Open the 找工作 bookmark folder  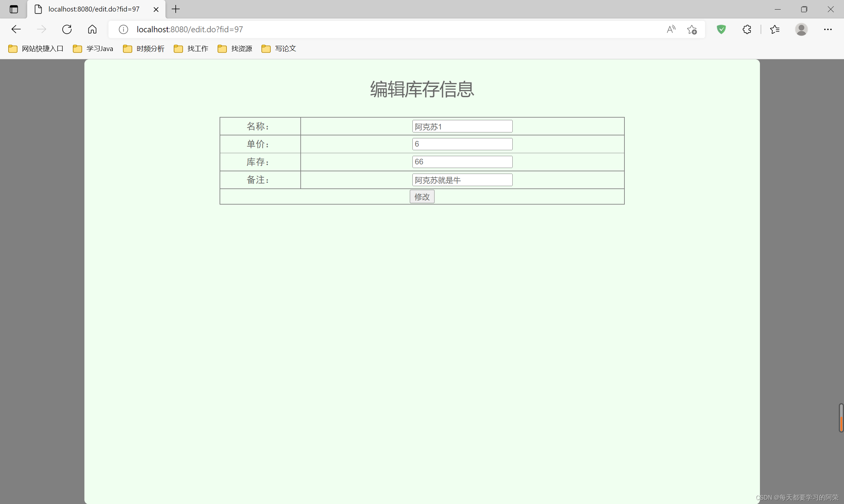191,48
